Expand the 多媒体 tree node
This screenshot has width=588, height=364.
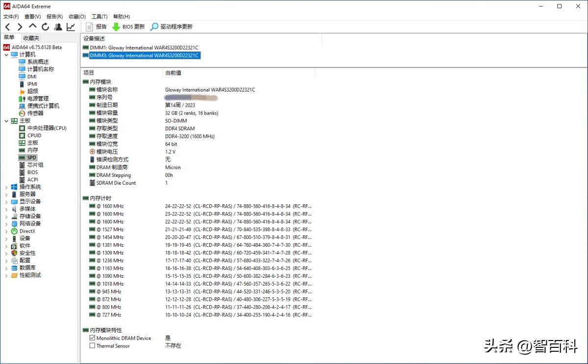(x=6, y=209)
